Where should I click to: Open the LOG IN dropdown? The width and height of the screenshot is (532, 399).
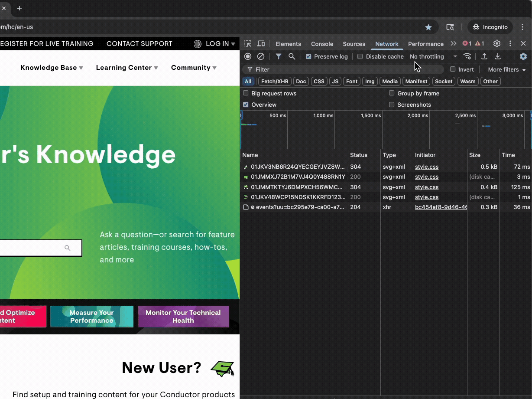(221, 44)
